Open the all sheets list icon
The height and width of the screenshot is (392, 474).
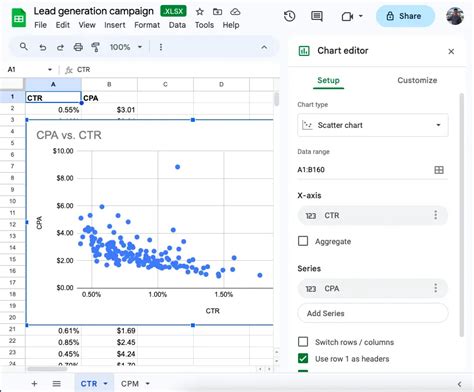57,384
